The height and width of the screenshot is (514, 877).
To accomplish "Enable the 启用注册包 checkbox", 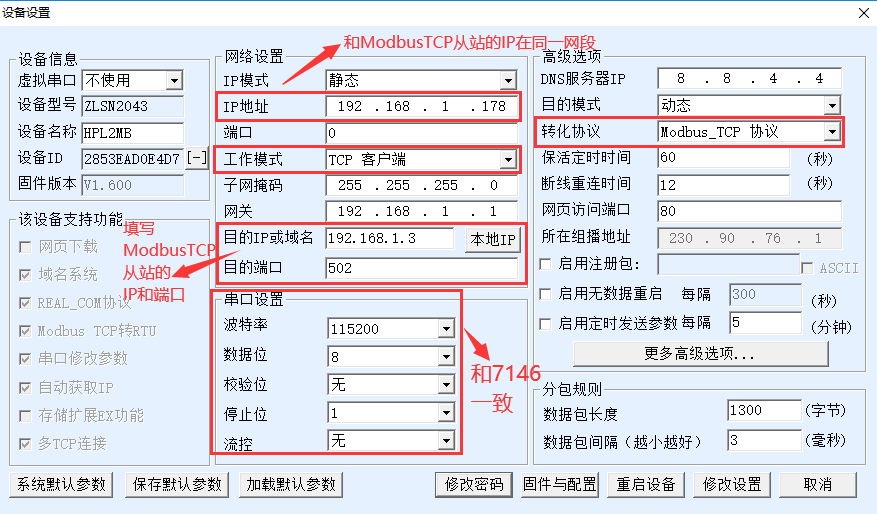I will click(545, 265).
